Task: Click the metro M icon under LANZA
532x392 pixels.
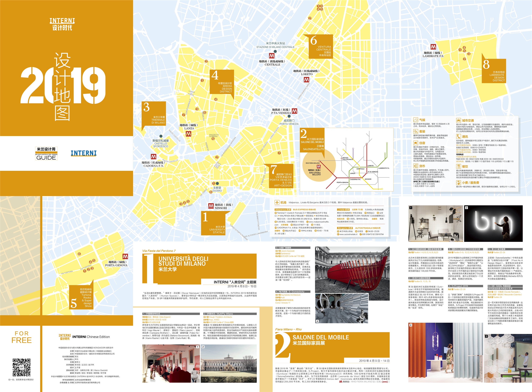Action: tap(188, 134)
